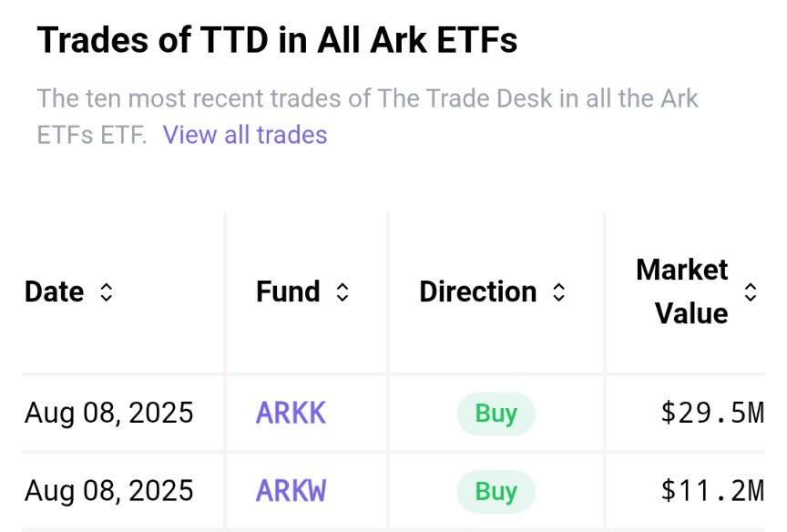Open the View all trades link
Screen dimensions: 787x532
click(x=245, y=136)
